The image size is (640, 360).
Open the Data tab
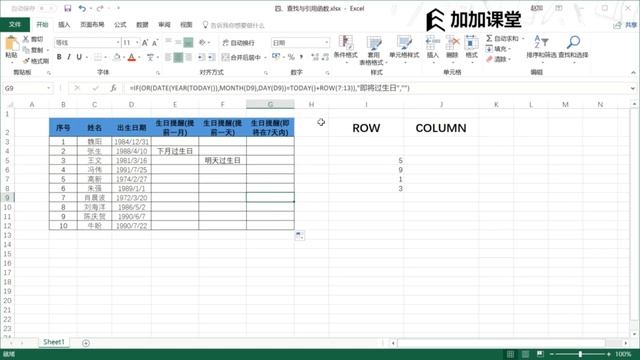[x=142, y=25]
